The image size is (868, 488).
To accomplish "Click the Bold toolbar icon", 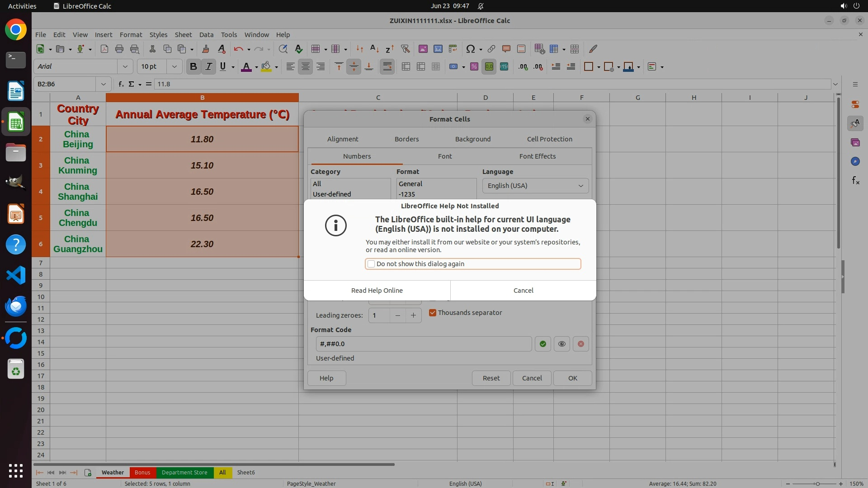I will (x=193, y=66).
